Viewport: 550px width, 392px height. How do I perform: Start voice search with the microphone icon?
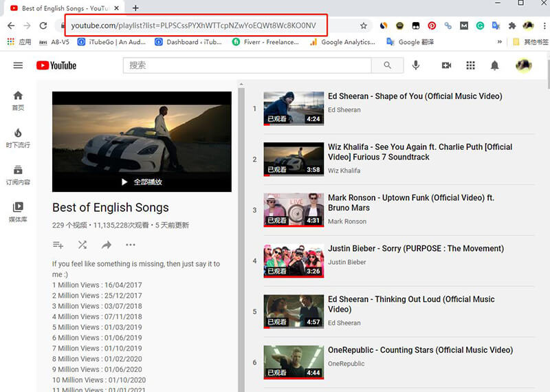click(x=416, y=65)
